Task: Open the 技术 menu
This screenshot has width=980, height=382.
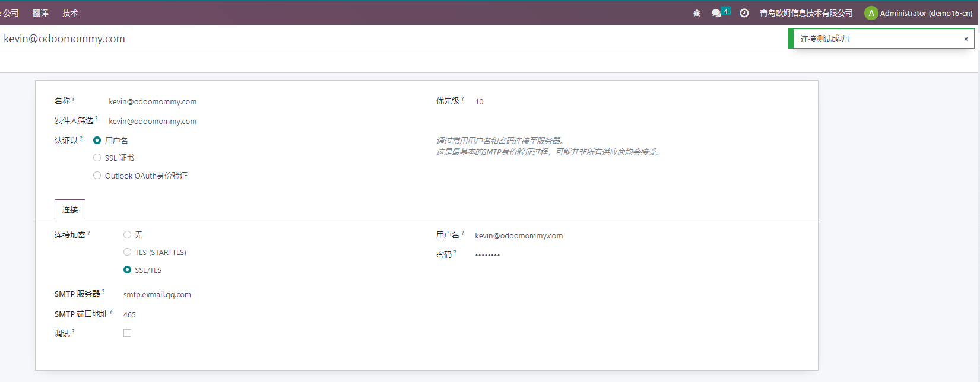Action: tap(70, 13)
